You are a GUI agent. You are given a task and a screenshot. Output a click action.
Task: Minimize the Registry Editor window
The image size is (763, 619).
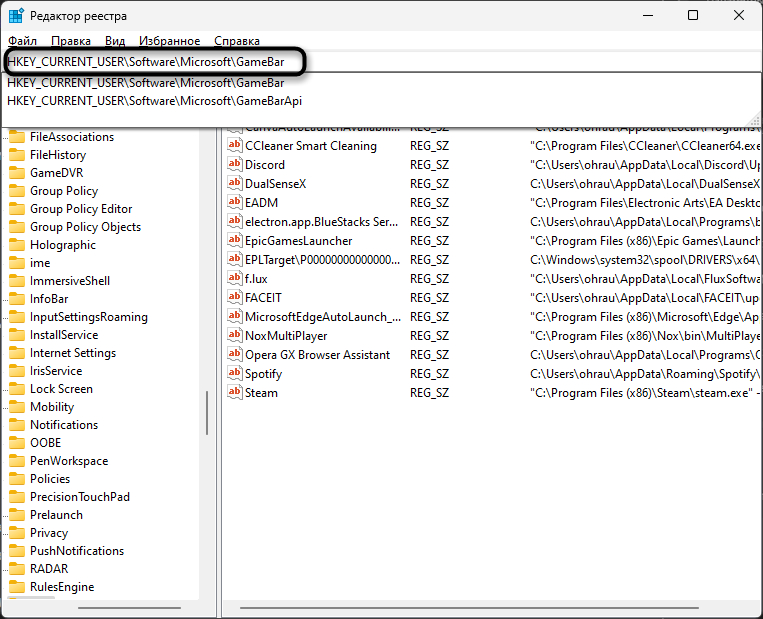(648, 16)
